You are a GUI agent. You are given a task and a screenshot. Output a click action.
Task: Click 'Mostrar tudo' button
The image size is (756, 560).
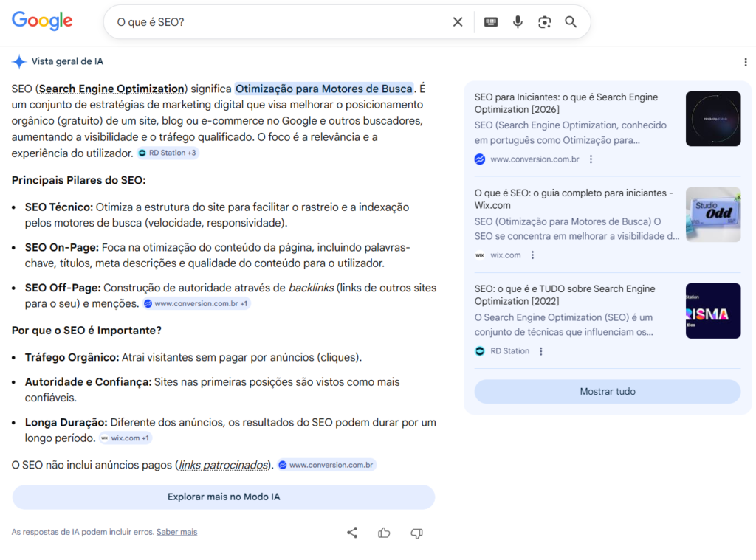tap(607, 392)
